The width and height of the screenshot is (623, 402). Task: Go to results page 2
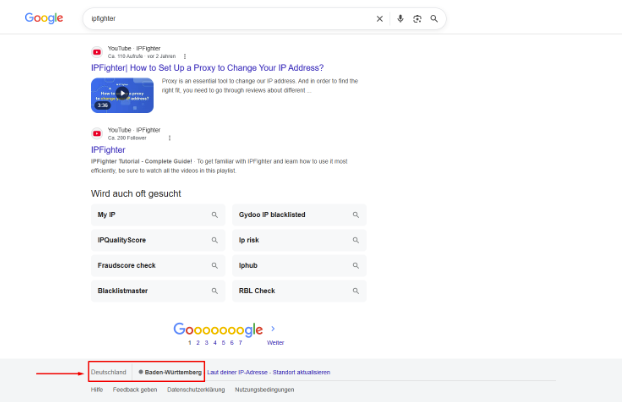pyautogui.click(x=198, y=343)
